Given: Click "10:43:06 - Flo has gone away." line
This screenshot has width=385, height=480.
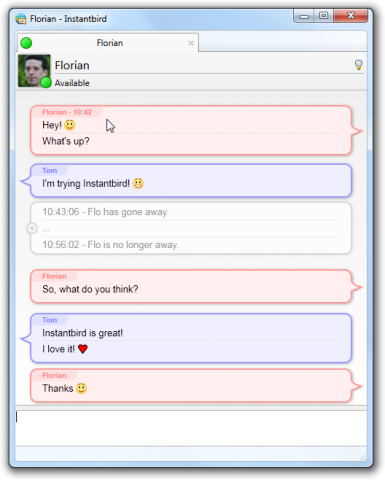Looking at the screenshot, I should click(105, 212).
